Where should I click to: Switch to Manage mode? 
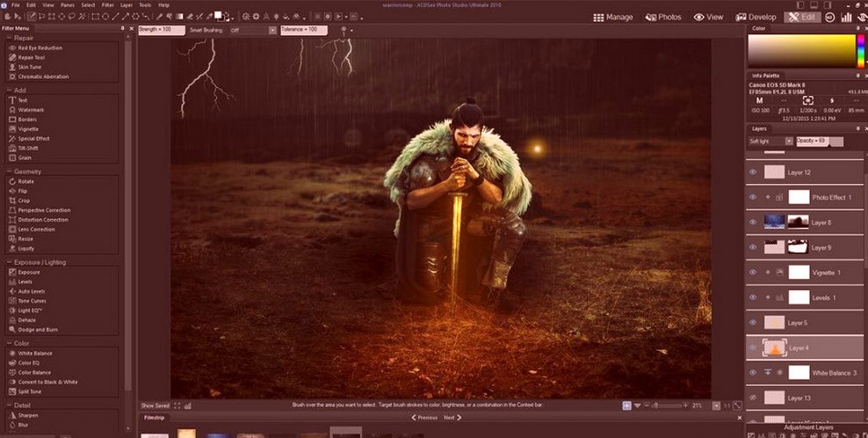613,18
